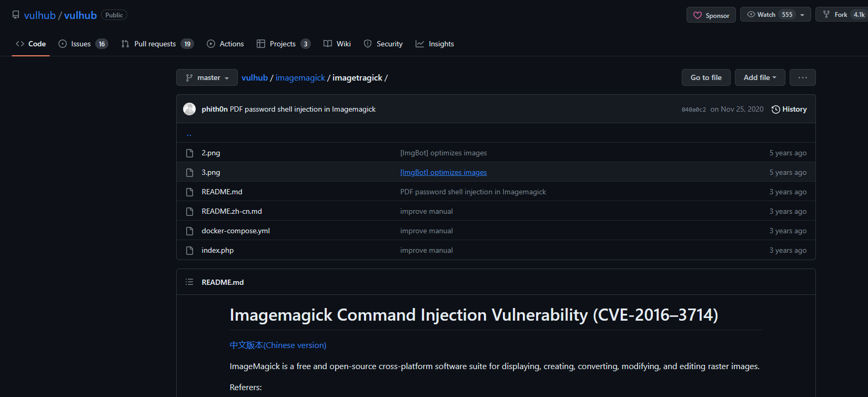Click the Fork count 4.1k
Screen dimensions: 868x397
click(x=859, y=15)
